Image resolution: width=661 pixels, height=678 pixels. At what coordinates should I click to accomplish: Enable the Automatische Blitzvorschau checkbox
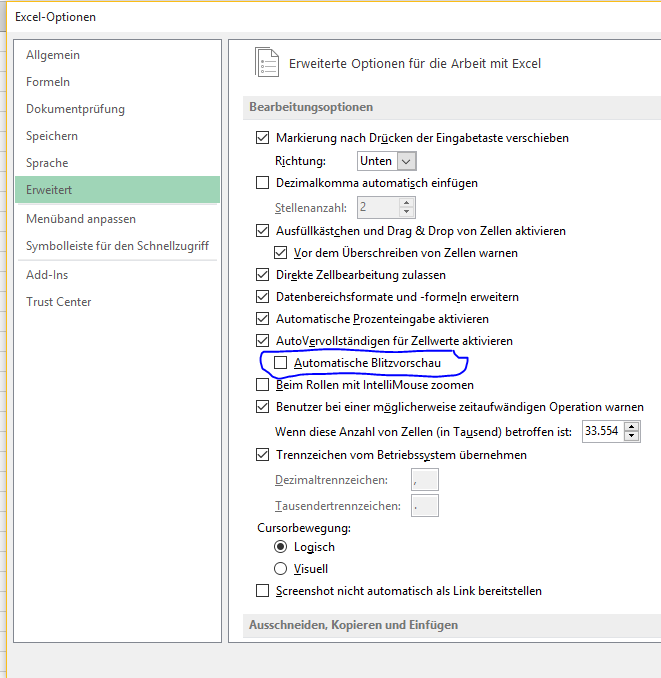281,363
